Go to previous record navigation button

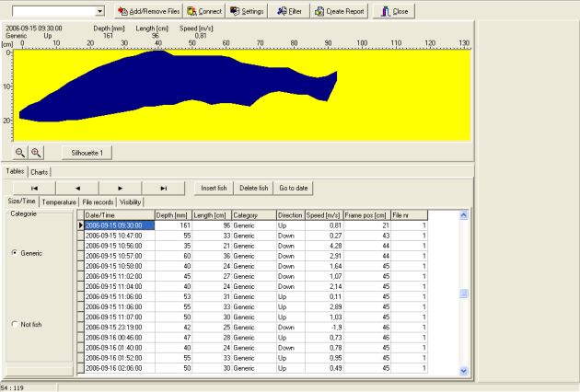coord(77,189)
